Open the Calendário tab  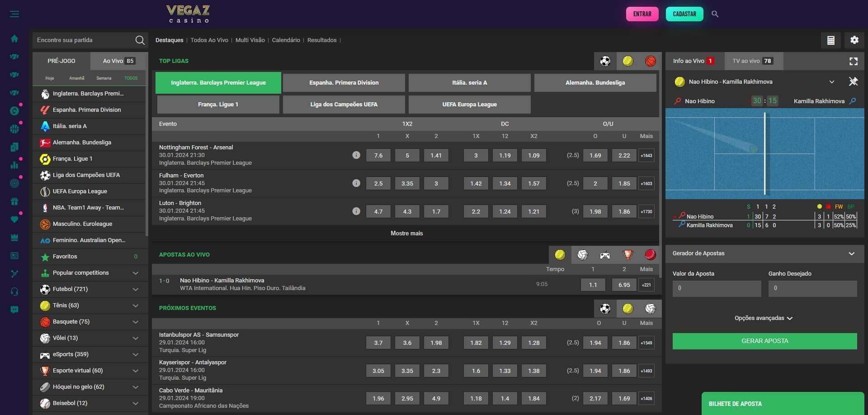[286, 40]
